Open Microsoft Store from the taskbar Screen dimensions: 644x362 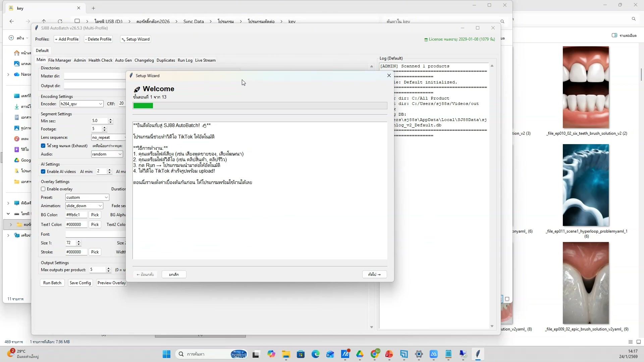301,354
